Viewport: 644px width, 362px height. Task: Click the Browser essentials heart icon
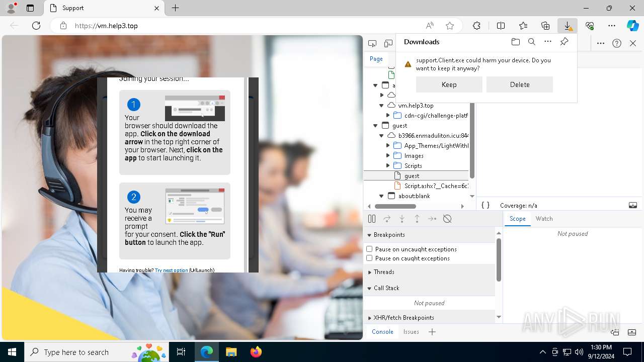[590, 26]
